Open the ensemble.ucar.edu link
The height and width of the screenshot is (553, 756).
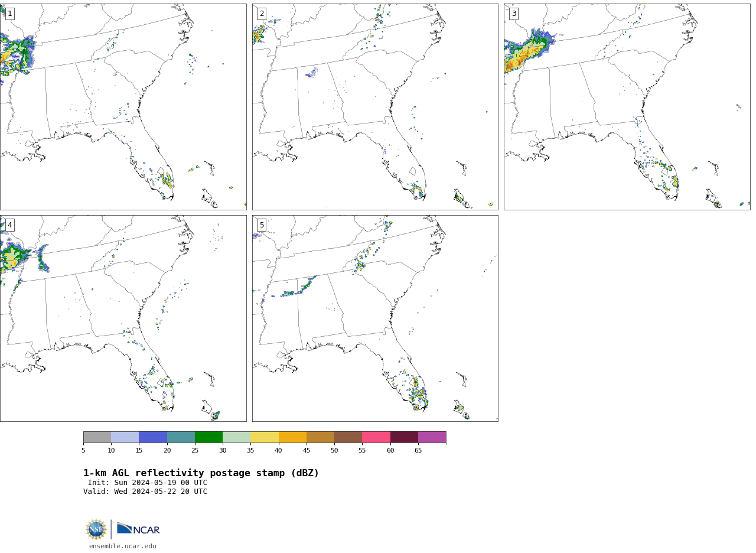123,547
